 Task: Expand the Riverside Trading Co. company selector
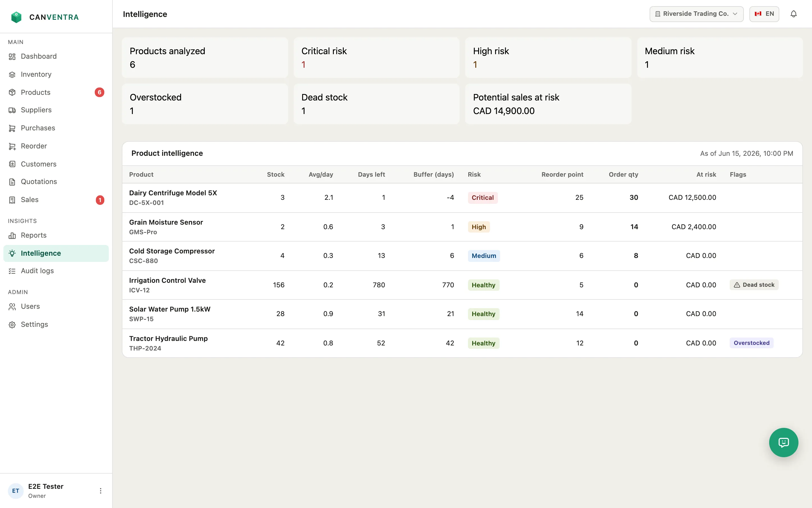point(696,14)
